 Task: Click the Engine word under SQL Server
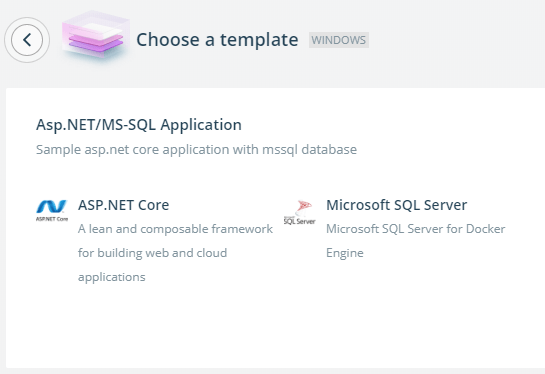tap(345, 253)
